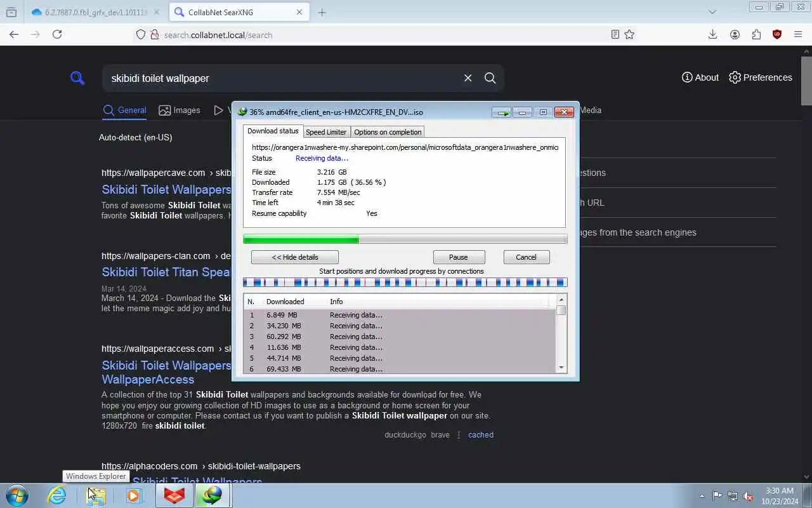The height and width of the screenshot is (508, 812).
Task: Open search Preferences
Action: (761, 77)
